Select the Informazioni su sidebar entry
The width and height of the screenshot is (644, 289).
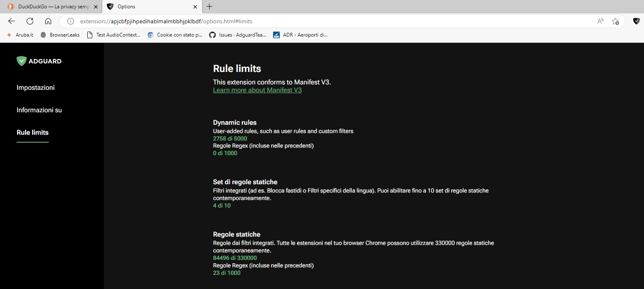pos(39,110)
